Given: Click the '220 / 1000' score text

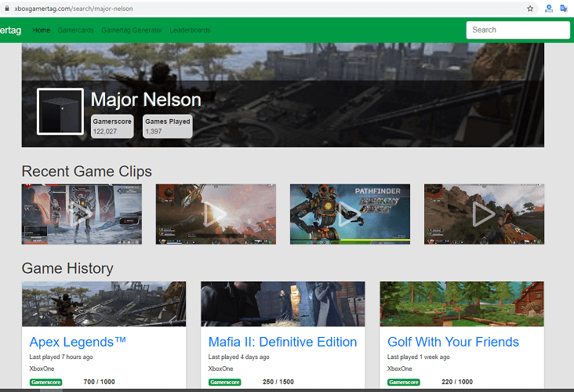Looking at the screenshot, I should click(457, 382).
